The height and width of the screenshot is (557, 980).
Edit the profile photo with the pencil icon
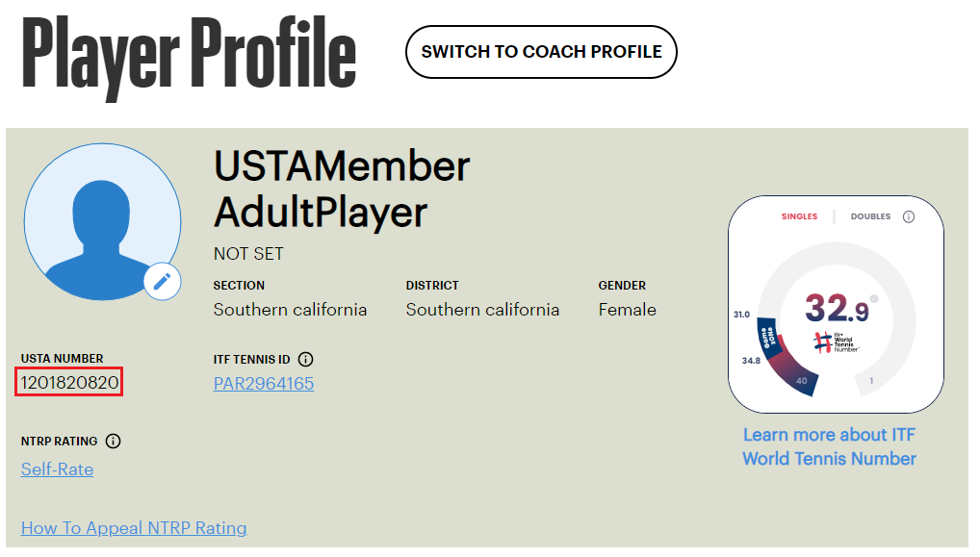point(162,280)
